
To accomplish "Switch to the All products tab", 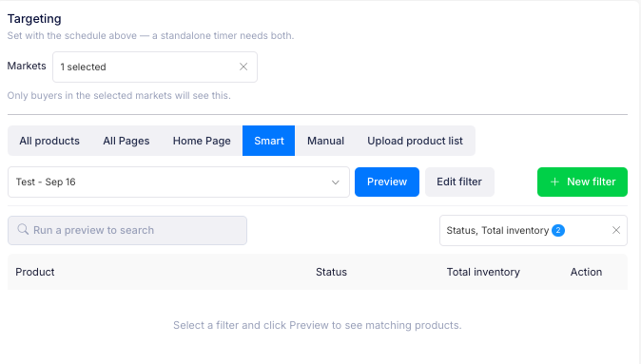I will tap(49, 141).
